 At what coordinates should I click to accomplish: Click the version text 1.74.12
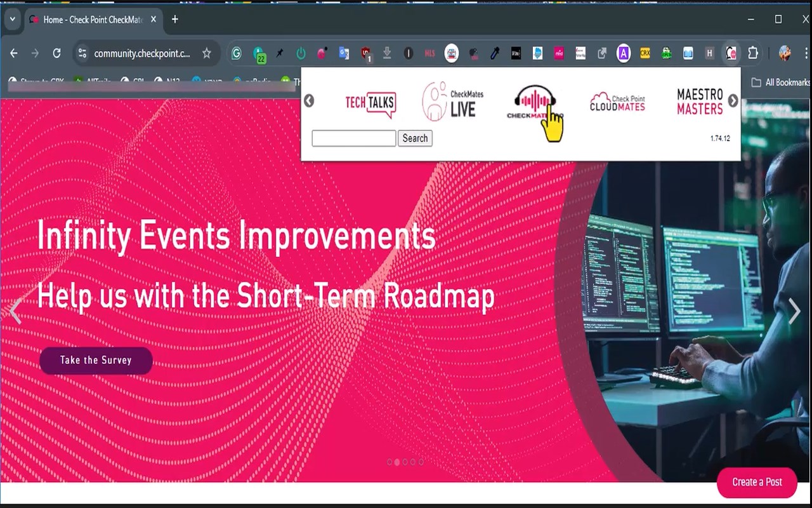720,138
